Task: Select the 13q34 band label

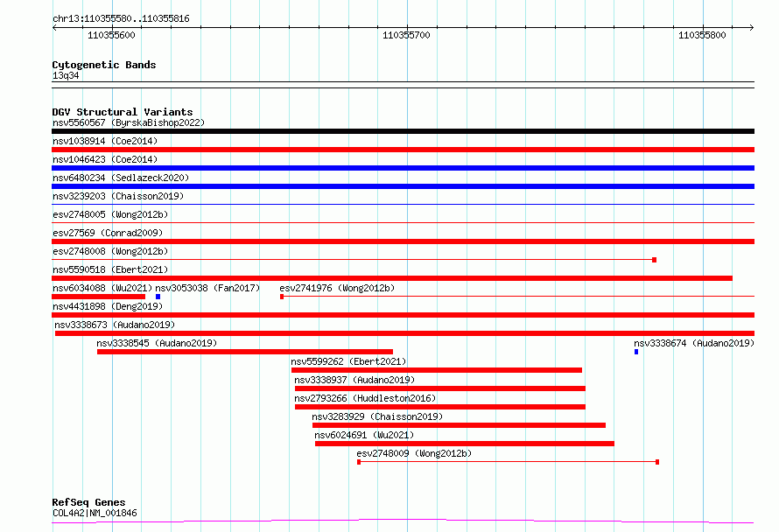Action: [66, 75]
